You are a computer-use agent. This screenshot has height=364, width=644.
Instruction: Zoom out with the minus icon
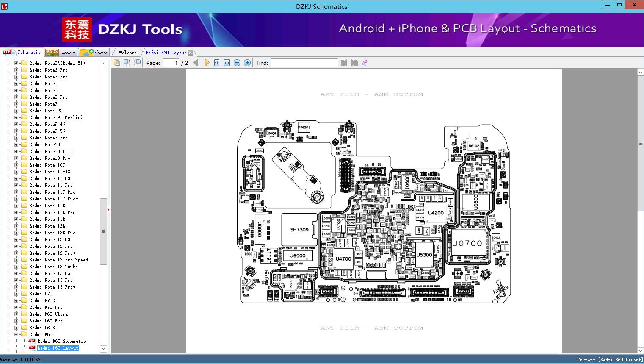coord(237,63)
